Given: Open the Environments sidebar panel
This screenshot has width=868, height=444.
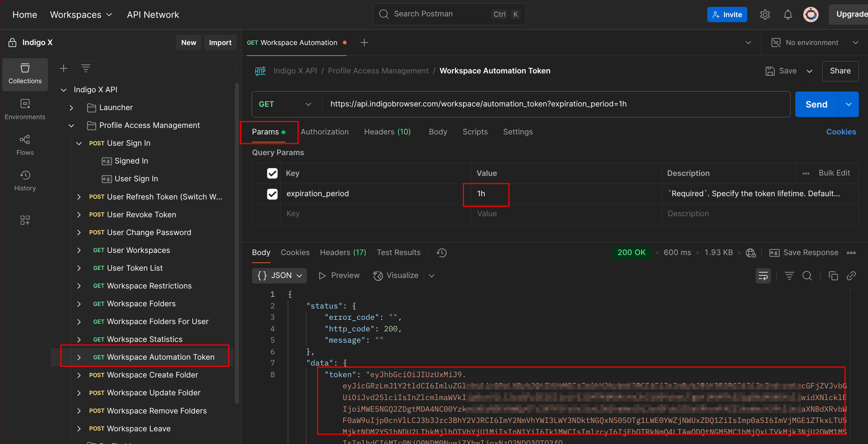Looking at the screenshot, I should pyautogui.click(x=25, y=110).
